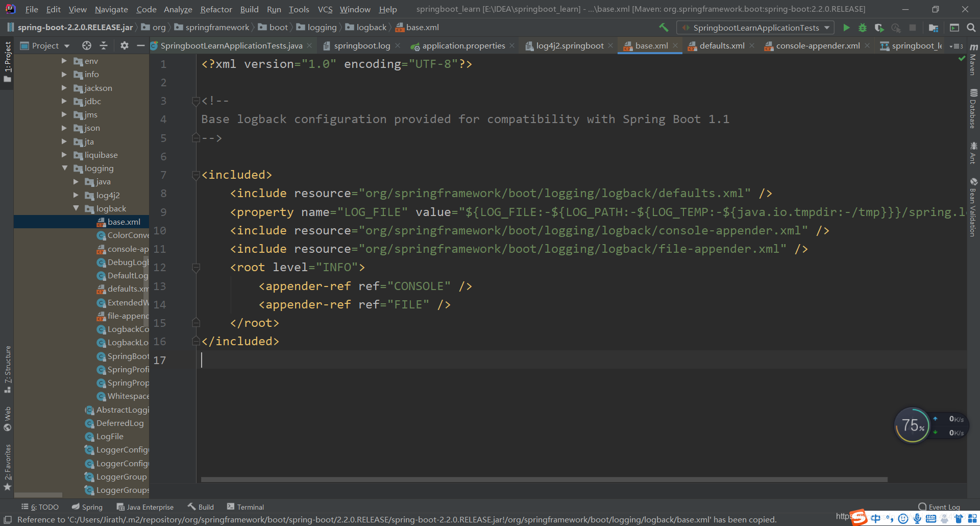Click editor horizontal scrollbar
The image size is (980, 526).
click(544, 480)
